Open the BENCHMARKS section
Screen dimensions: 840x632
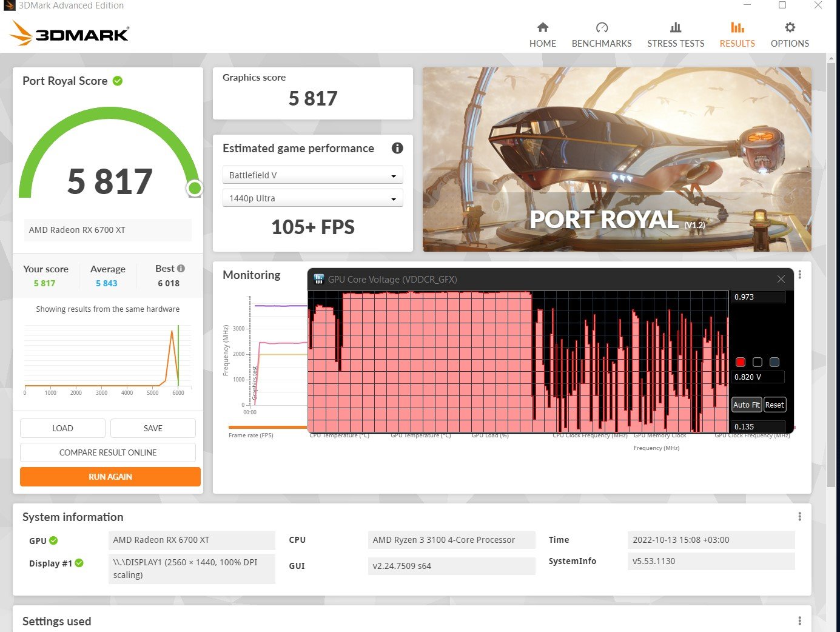(x=602, y=35)
